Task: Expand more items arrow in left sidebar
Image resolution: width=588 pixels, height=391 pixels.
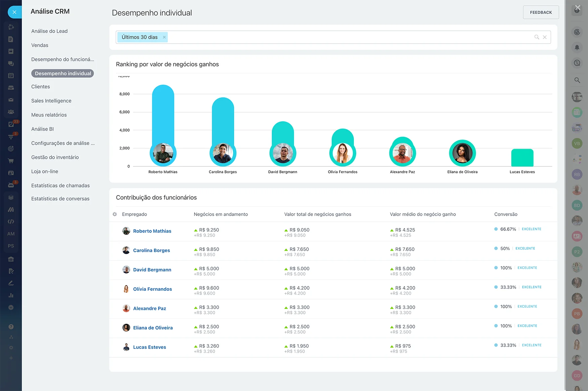Action: point(11,308)
